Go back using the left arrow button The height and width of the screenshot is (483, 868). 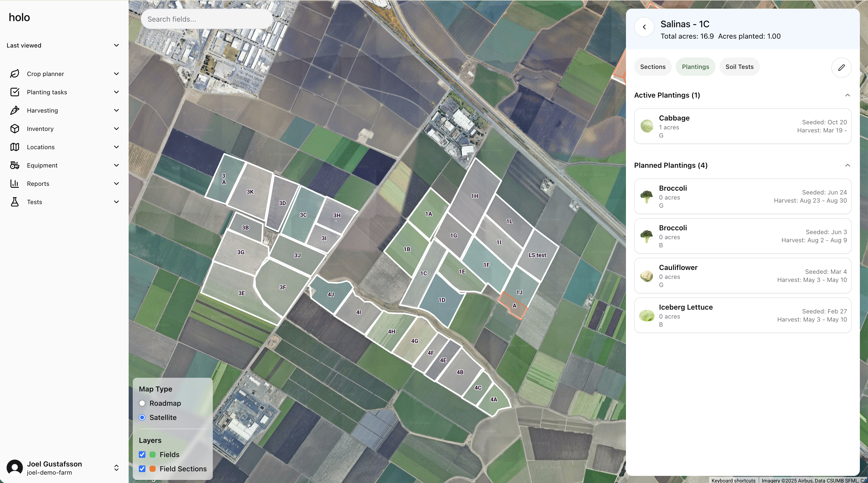[644, 27]
